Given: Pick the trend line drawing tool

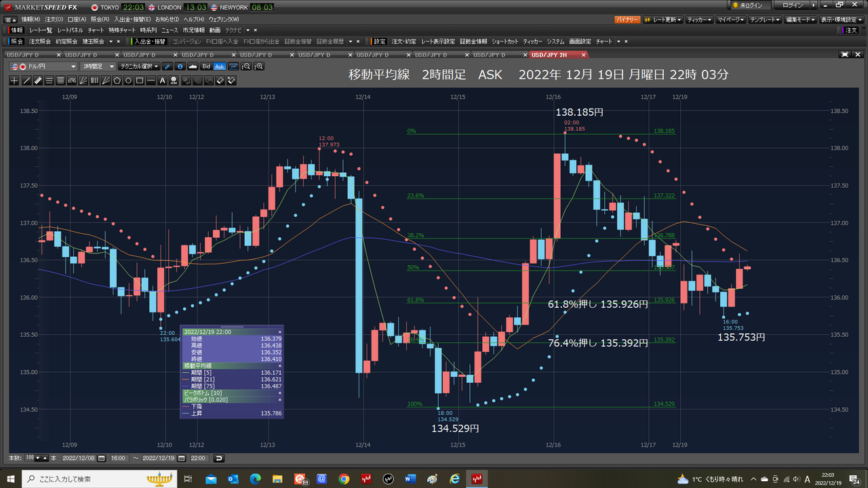Looking at the screenshot, I should (26, 81).
